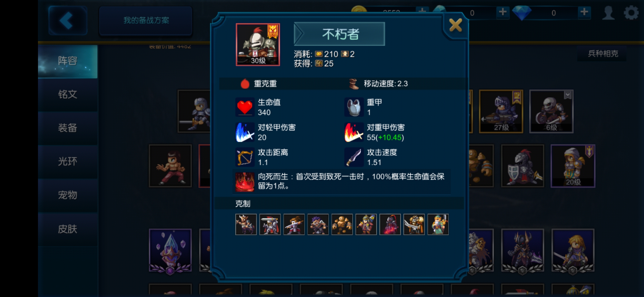This screenshot has width=644, height=297.
Task: Open the 光环 tab
Action: point(68,162)
